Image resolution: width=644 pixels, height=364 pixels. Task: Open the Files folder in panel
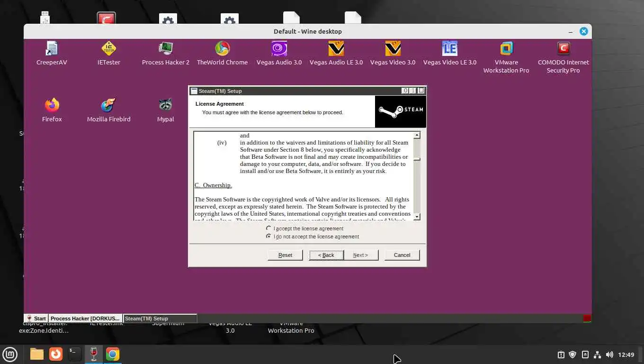click(x=36, y=354)
